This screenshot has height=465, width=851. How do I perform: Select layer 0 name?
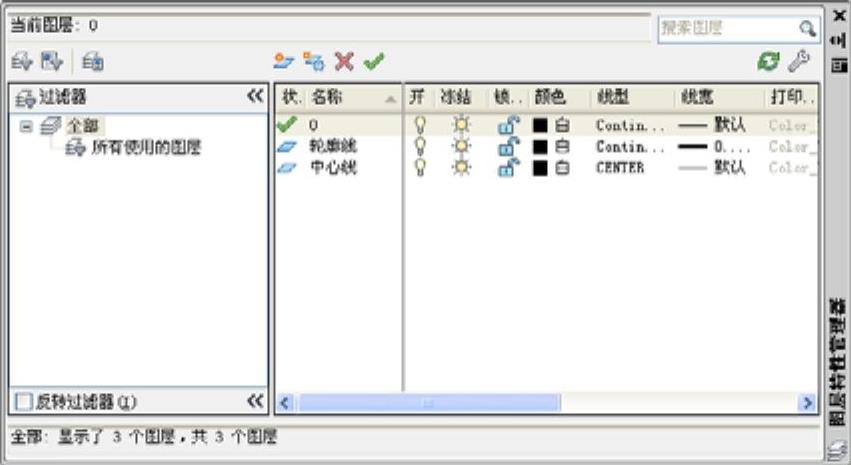313,125
